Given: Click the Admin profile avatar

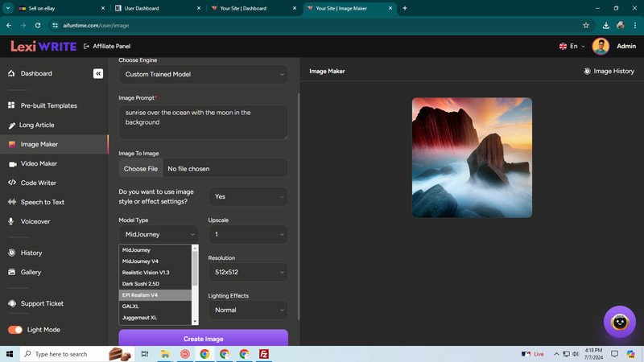Looking at the screenshot, I should [x=601, y=47].
